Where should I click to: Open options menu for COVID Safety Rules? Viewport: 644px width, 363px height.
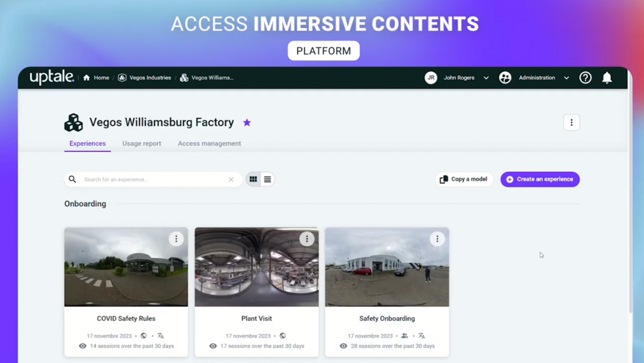pyautogui.click(x=176, y=239)
